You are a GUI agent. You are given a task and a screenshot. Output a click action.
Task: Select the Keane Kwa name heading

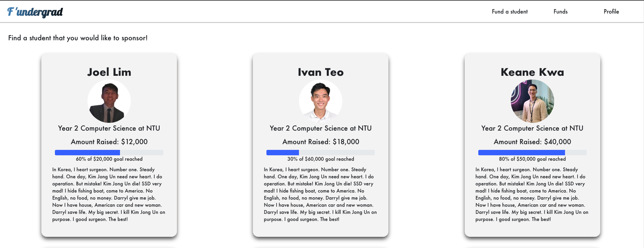[x=532, y=72]
